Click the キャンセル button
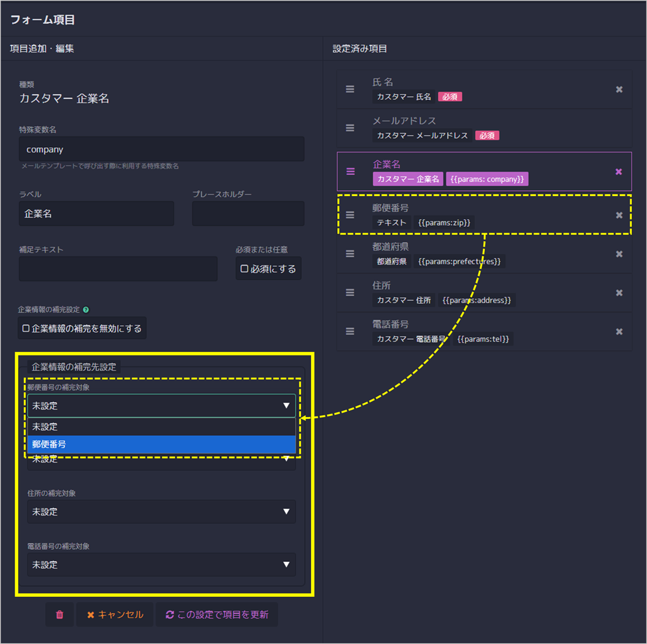Screen dimensions: 647x644 (115, 615)
